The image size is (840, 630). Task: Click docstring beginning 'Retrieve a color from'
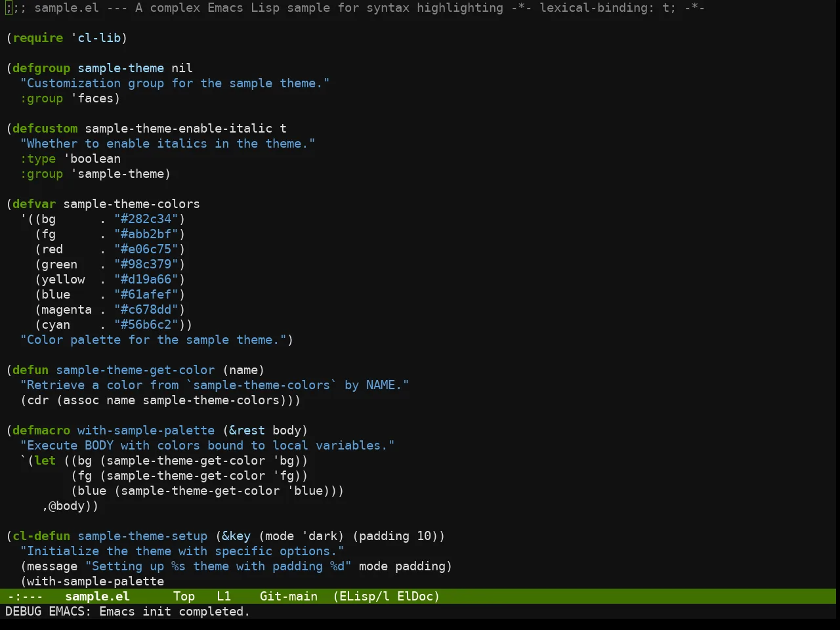(215, 385)
